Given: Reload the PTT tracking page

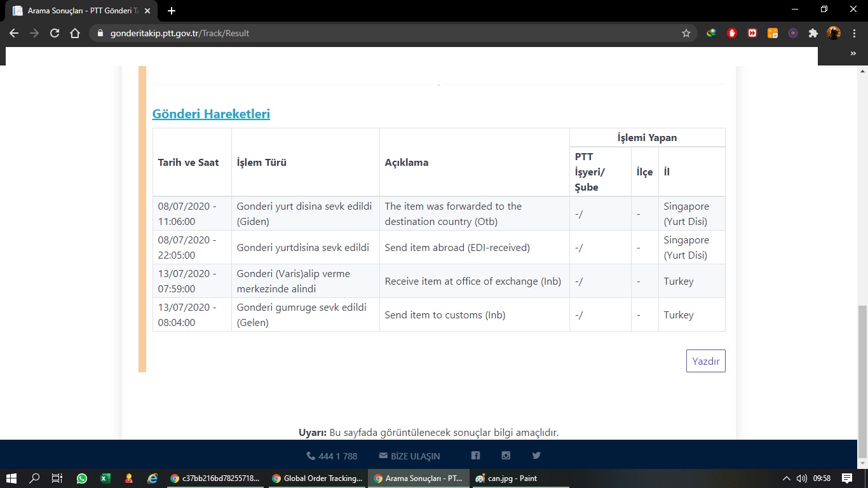Looking at the screenshot, I should click(55, 33).
